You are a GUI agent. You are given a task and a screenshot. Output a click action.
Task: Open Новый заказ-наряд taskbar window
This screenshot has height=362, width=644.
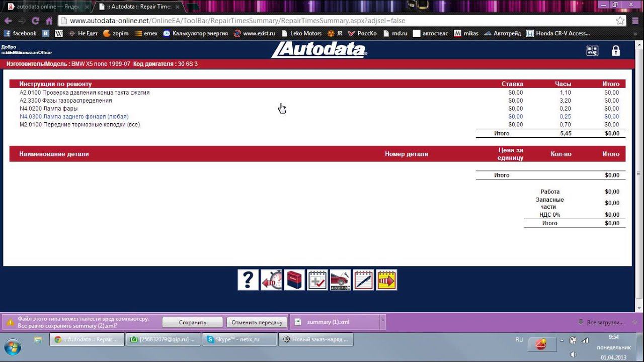pos(316,340)
